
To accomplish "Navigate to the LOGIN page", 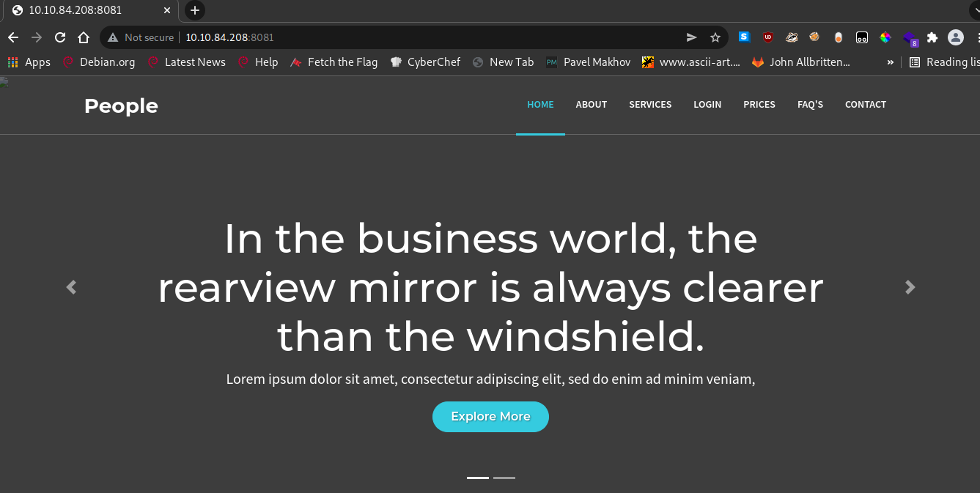I will pyautogui.click(x=707, y=105).
